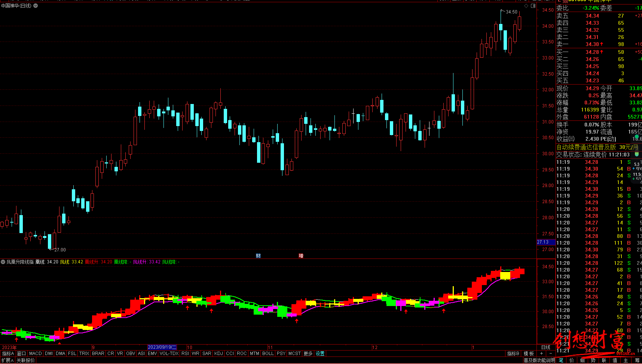The image size is (642, 364).
Task: Click the 现价 value 34.29
Action: [x=592, y=88]
